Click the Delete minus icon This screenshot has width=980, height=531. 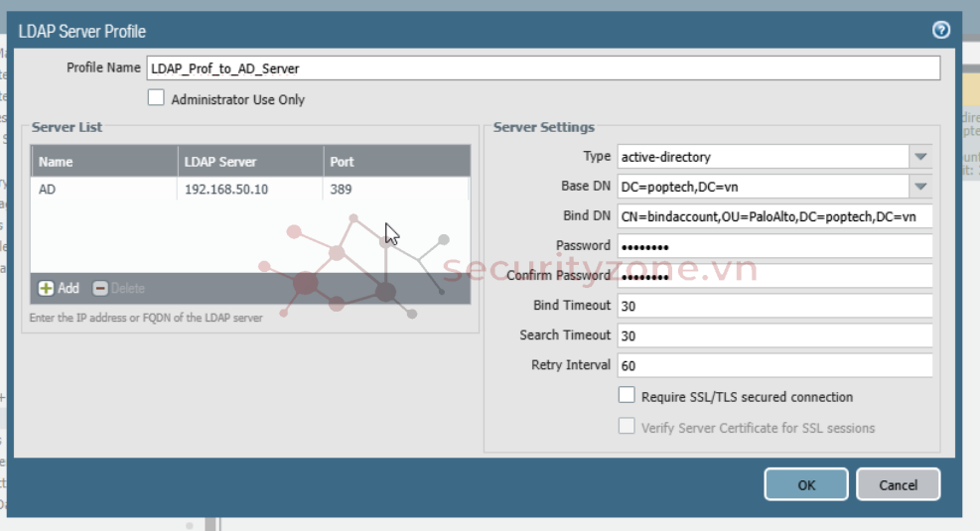[x=100, y=288]
